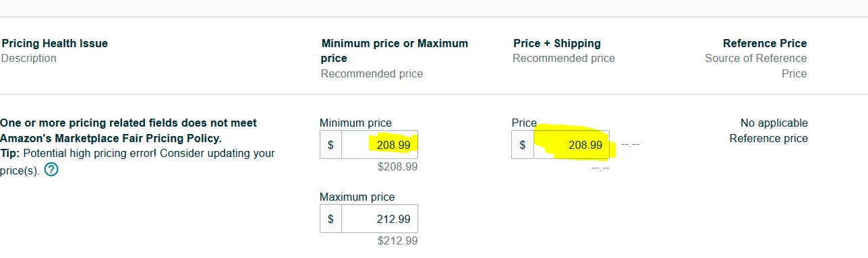Click dollar sign prefix of Minimum price
This screenshot has width=868, height=258.
[330, 145]
